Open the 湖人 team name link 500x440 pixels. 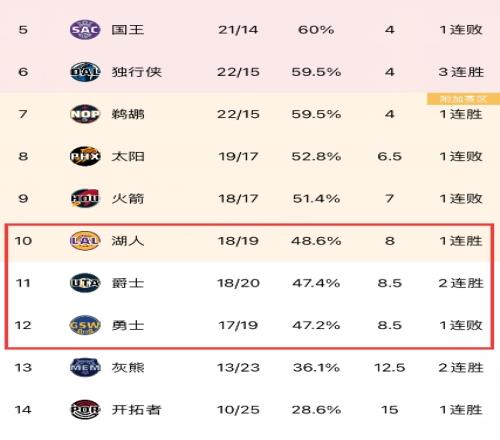[128, 241]
